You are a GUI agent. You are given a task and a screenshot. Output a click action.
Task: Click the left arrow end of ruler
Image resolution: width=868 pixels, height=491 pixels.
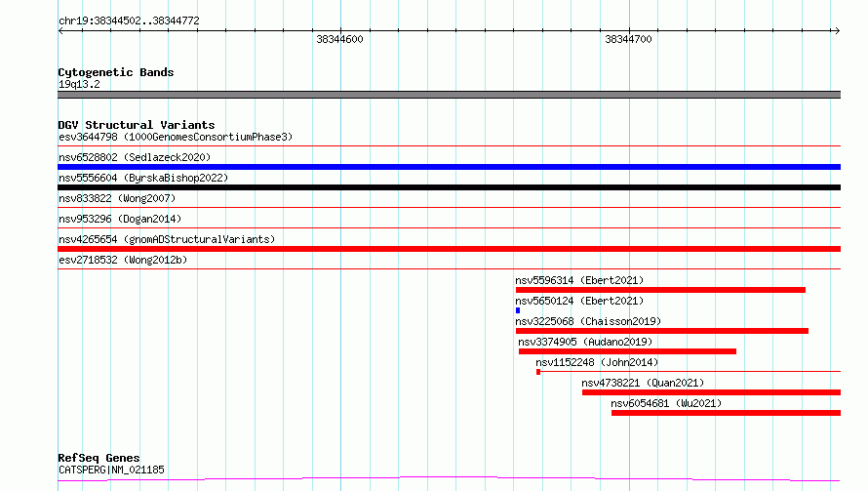point(60,31)
